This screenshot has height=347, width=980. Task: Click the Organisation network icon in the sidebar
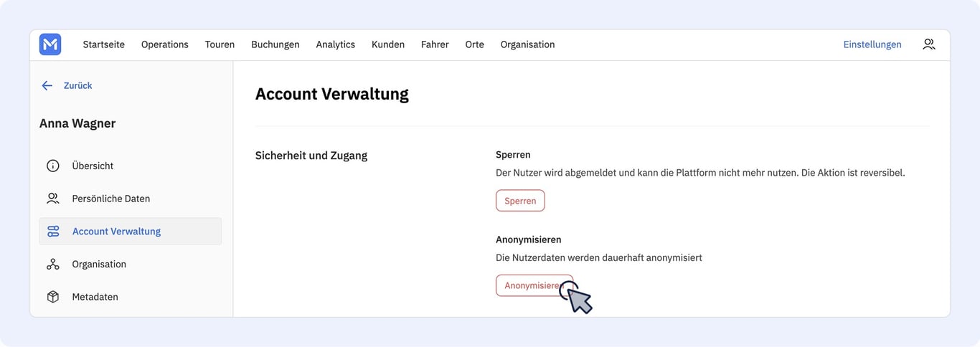(53, 265)
